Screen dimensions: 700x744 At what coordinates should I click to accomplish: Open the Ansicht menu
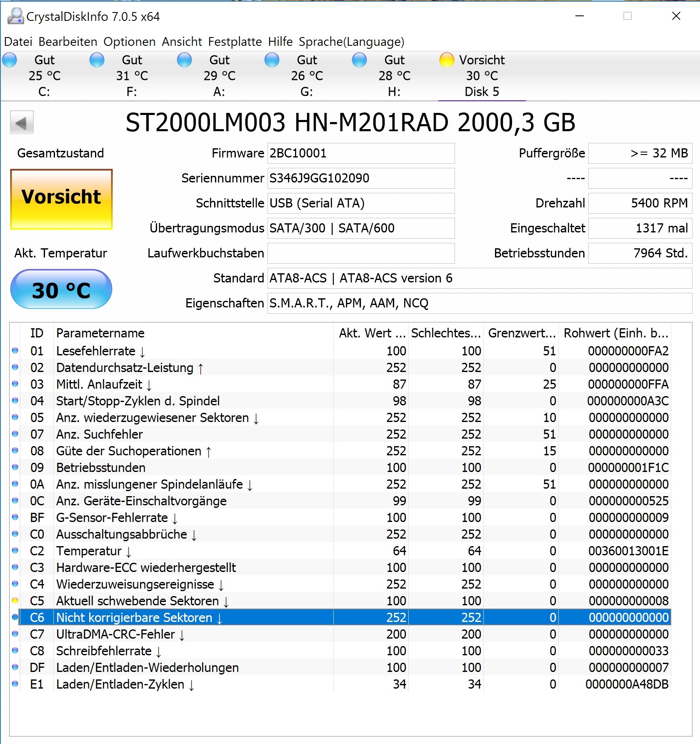tap(182, 42)
